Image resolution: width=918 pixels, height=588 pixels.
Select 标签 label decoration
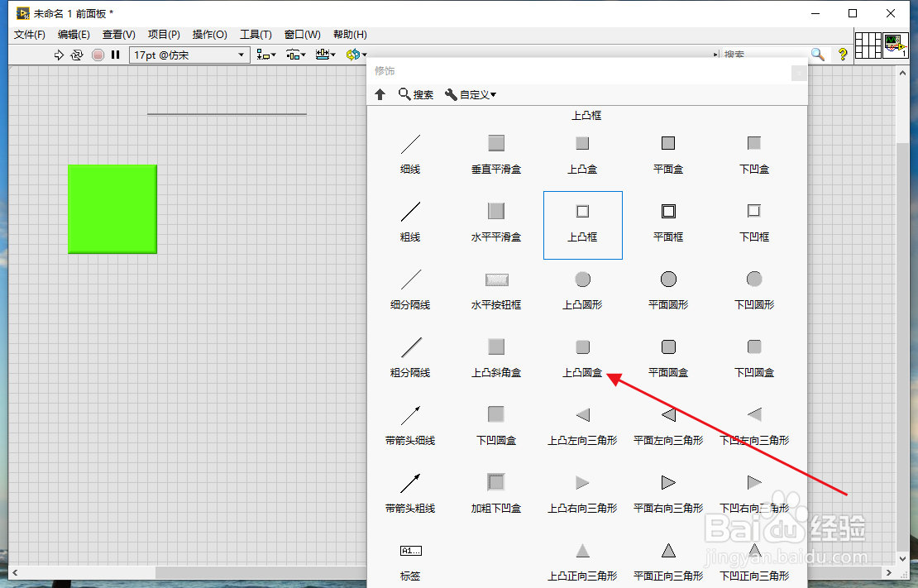[410, 562]
